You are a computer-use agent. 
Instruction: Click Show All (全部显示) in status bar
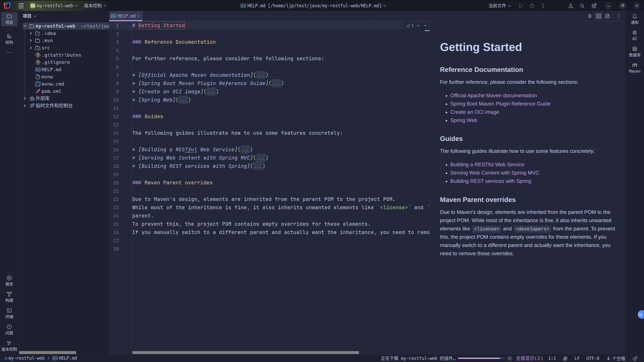529,358
